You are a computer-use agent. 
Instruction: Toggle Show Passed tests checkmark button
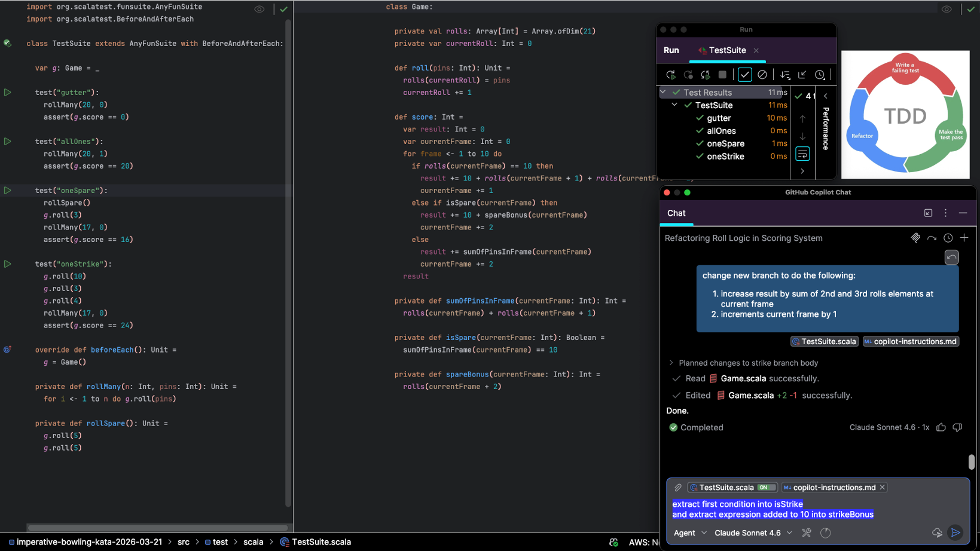[744, 75]
